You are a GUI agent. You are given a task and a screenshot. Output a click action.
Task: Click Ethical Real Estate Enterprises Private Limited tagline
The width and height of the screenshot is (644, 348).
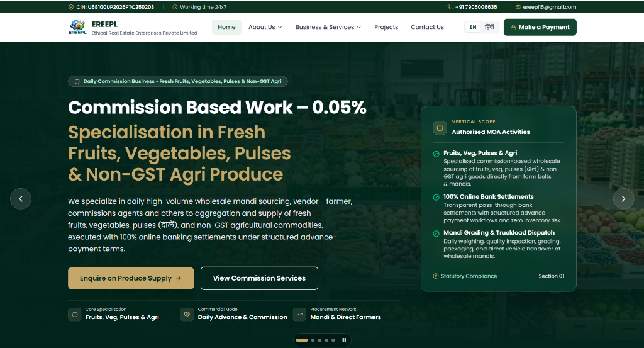pyautogui.click(x=144, y=33)
